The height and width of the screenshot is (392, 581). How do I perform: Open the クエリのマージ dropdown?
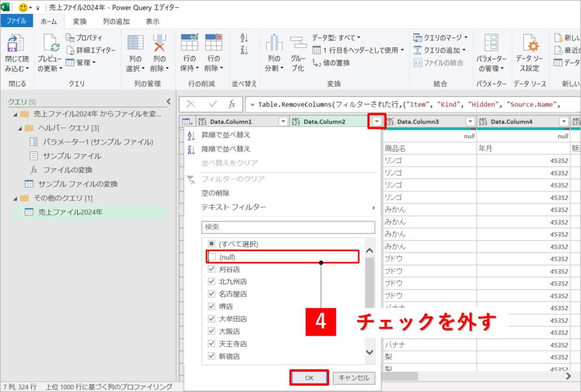[x=440, y=37]
